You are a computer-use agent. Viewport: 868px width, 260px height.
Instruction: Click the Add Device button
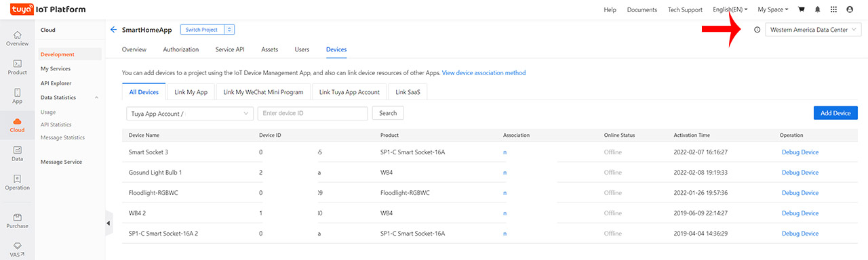tap(835, 113)
